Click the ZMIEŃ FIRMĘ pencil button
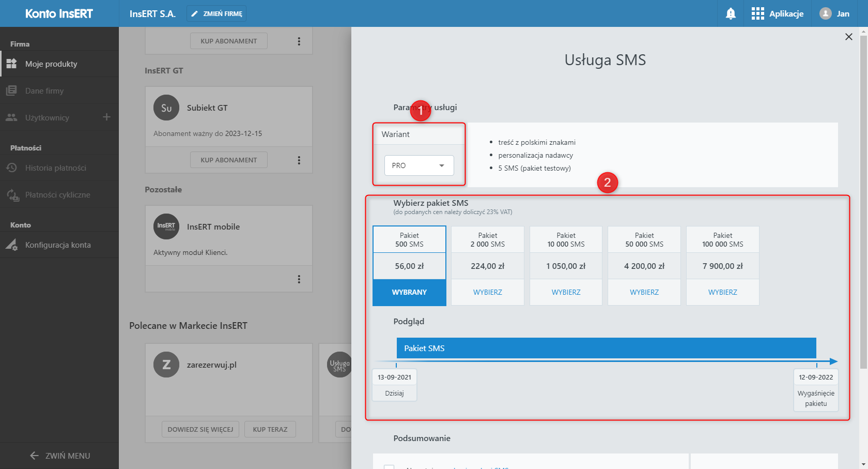 click(216, 14)
